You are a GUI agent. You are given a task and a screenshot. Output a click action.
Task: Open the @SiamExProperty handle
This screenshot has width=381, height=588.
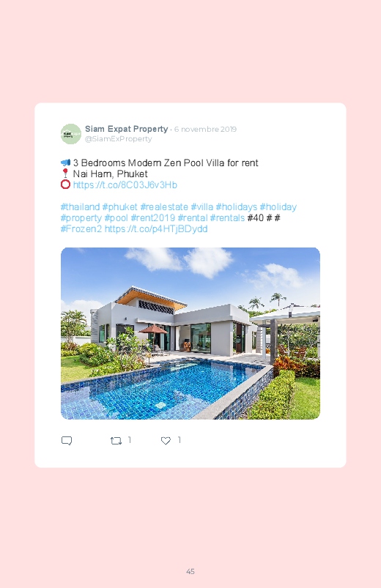coord(118,138)
